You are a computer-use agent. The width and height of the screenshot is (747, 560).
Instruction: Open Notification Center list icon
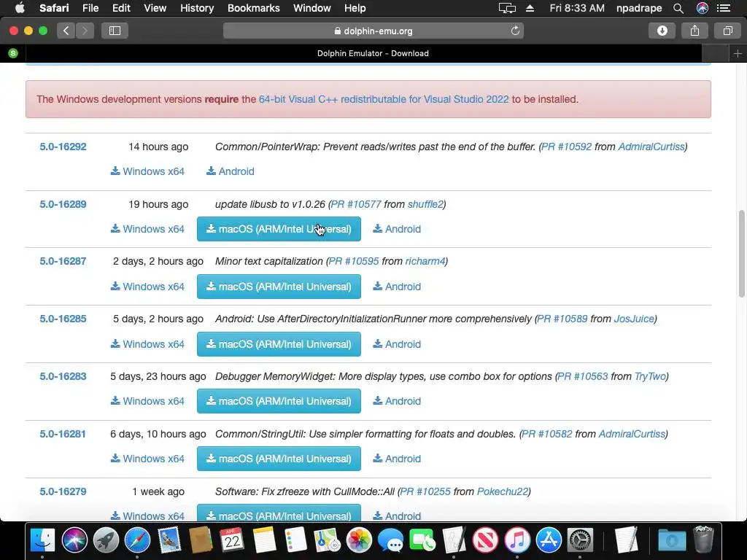coord(724,8)
